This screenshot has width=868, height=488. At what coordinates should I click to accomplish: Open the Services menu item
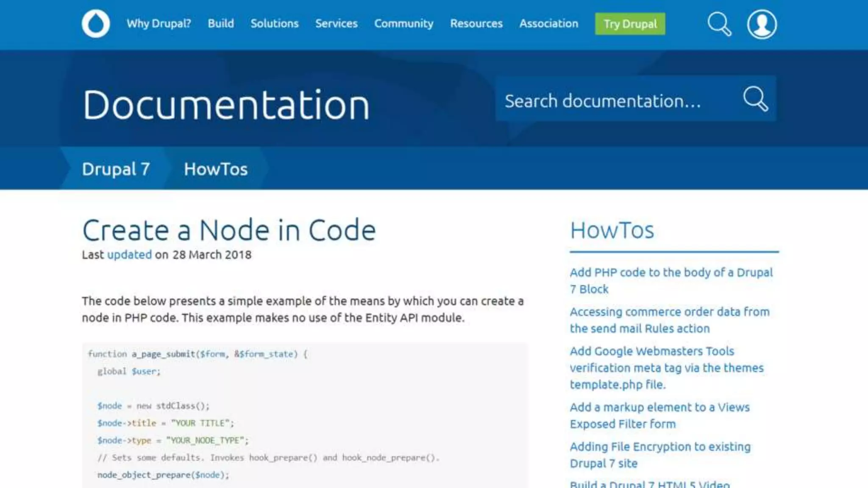336,24
